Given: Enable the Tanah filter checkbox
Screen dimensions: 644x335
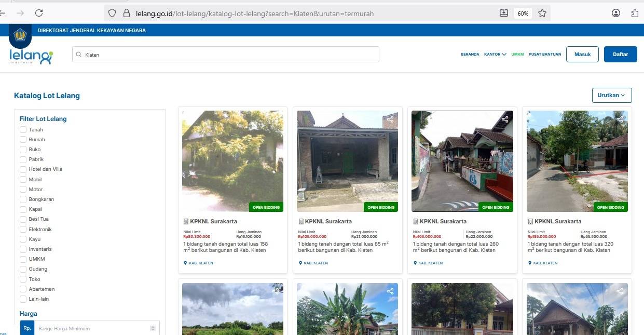Looking at the screenshot, I should point(23,130).
